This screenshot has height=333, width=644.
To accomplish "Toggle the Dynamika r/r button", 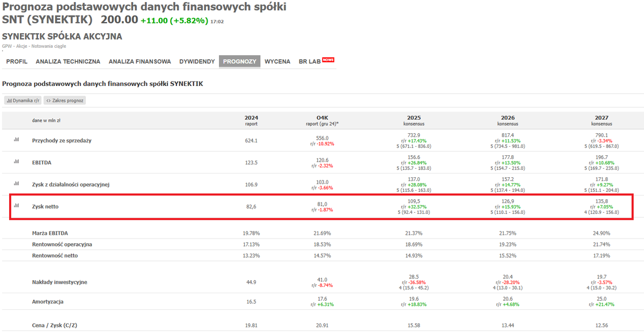I will point(23,100).
